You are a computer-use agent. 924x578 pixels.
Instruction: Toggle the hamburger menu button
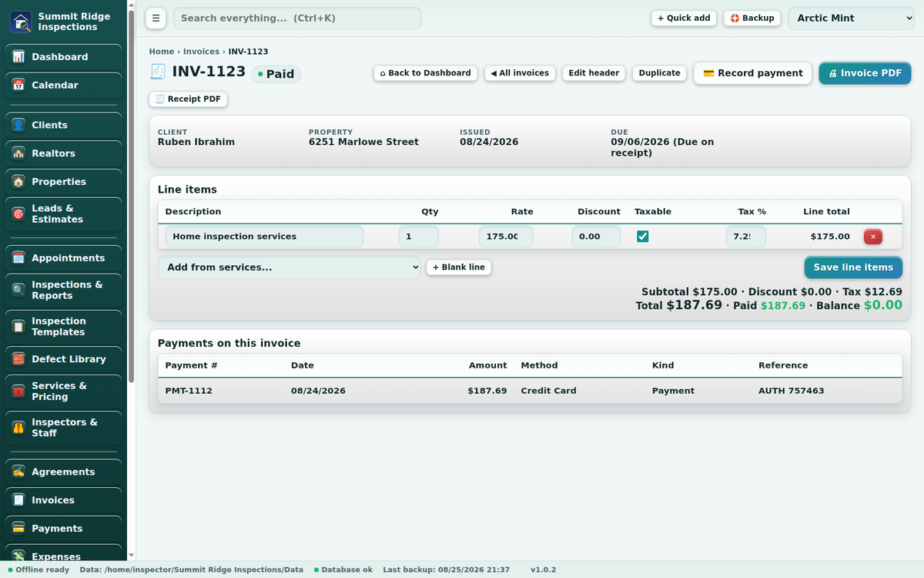(x=155, y=18)
